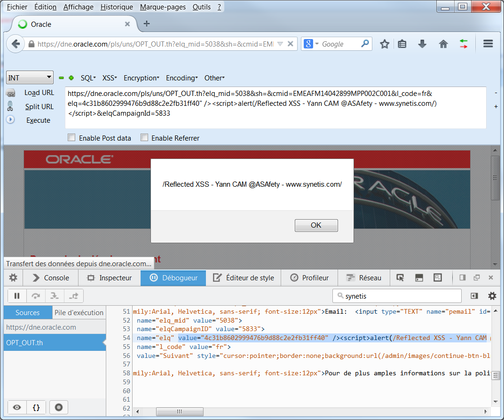Open the Affichage menu

(79, 7)
